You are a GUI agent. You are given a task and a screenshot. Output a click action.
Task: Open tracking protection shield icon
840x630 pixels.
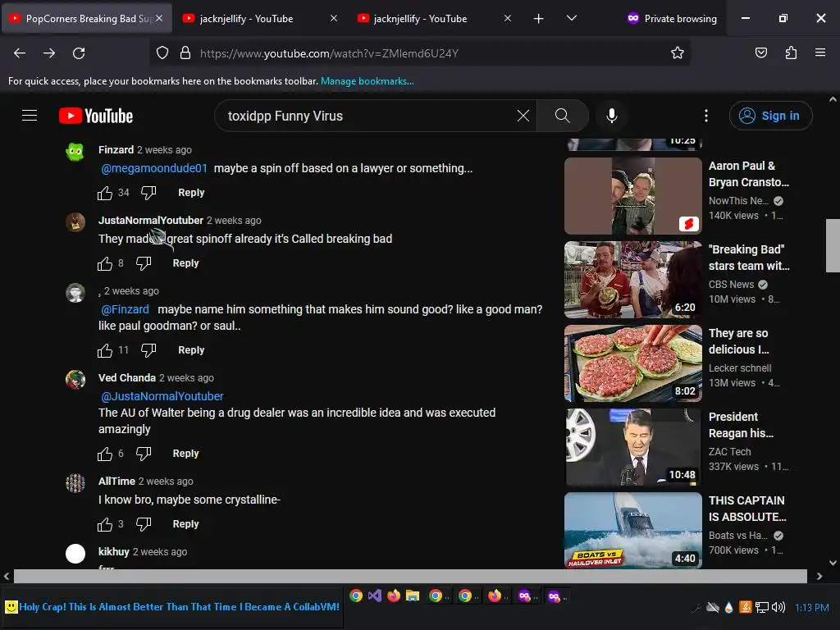(x=162, y=53)
